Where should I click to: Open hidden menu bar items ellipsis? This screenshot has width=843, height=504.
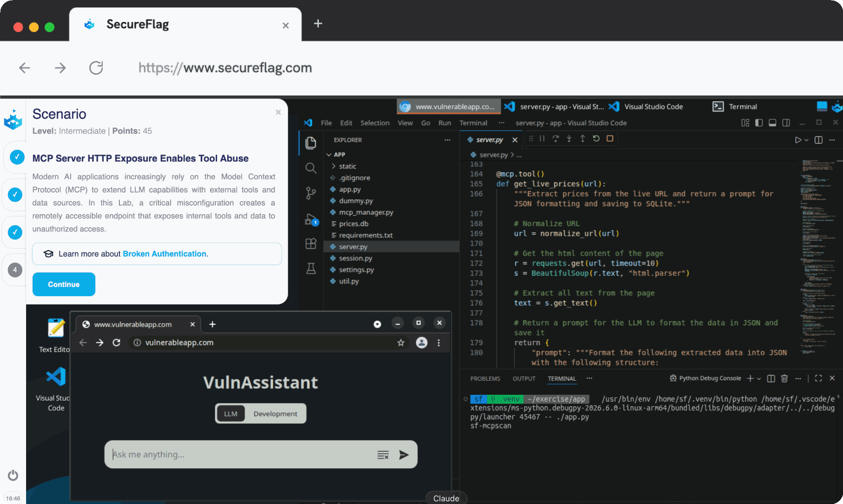click(501, 123)
